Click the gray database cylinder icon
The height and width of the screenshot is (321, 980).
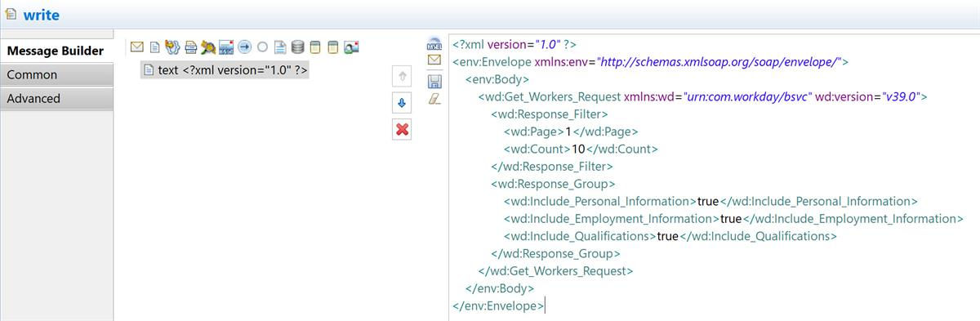[298, 47]
